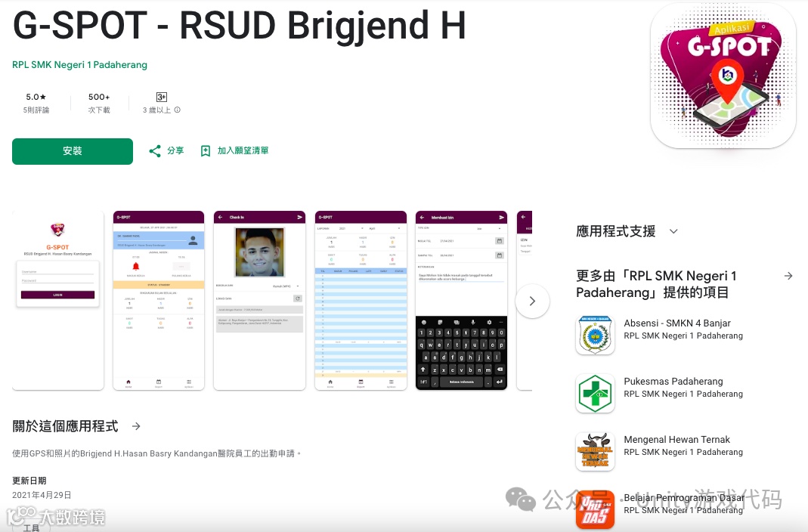Open the attendance report table screenshot thumbnail
Viewport: 808px width, 532px height.
click(361, 300)
